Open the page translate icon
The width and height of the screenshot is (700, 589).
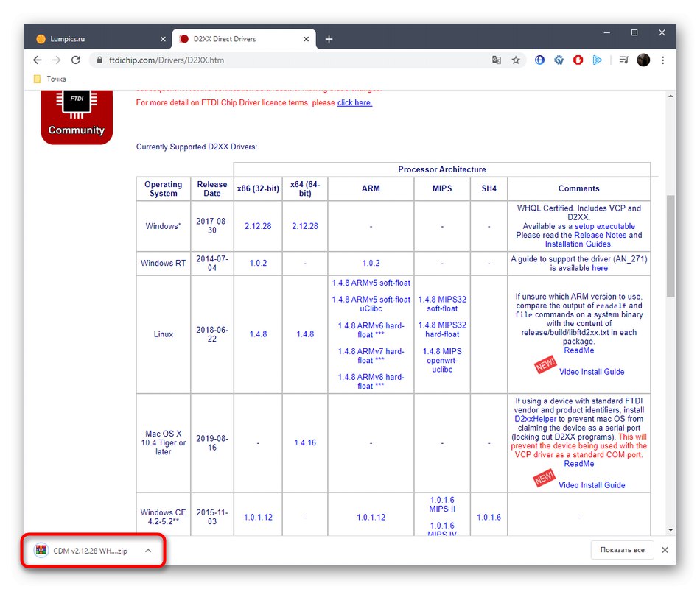[497, 60]
